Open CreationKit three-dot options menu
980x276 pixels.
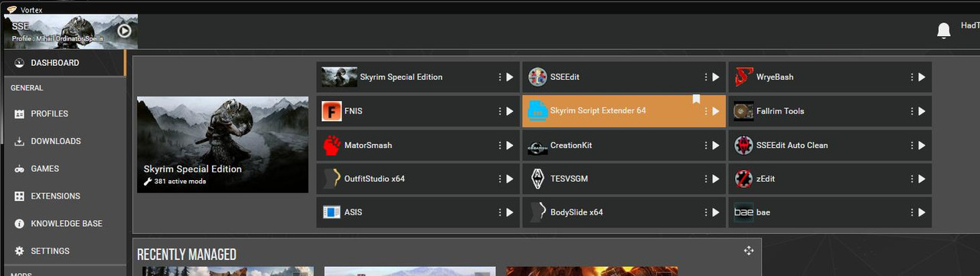(706, 145)
